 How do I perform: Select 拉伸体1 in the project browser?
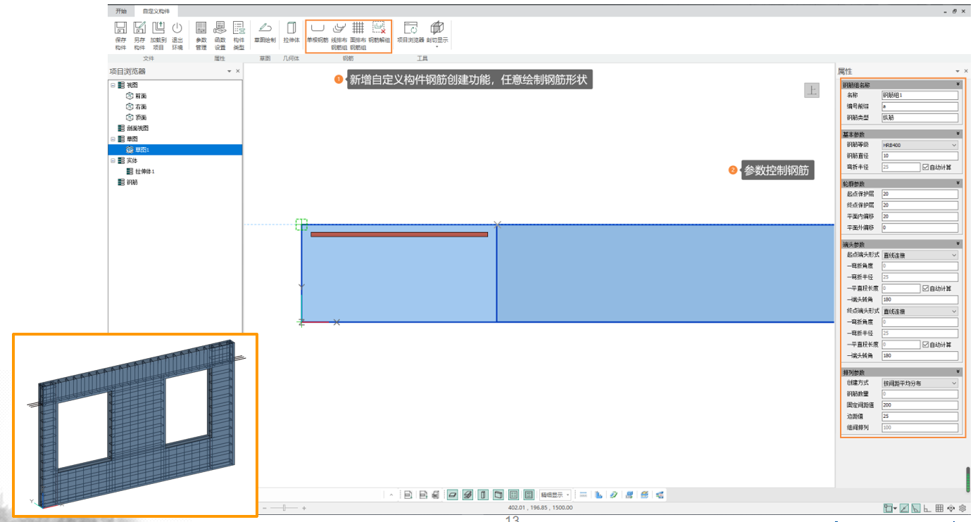[x=144, y=172]
